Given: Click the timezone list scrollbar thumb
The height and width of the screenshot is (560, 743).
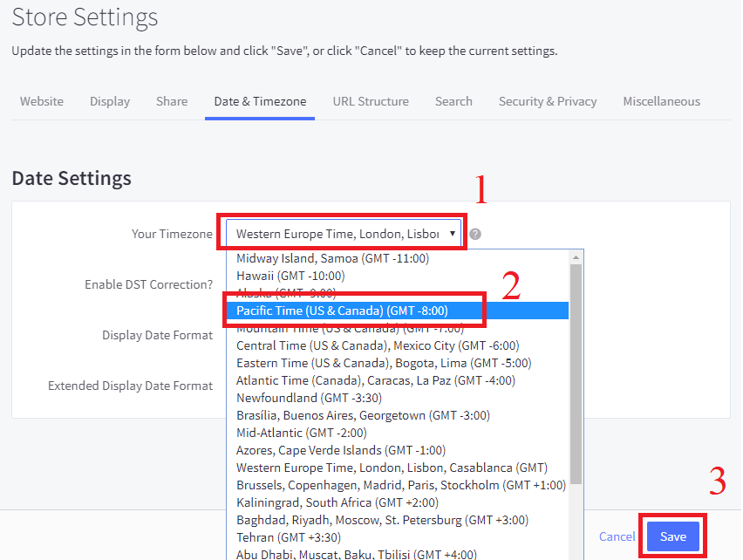Looking at the screenshot, I should [x=576, y=374].
